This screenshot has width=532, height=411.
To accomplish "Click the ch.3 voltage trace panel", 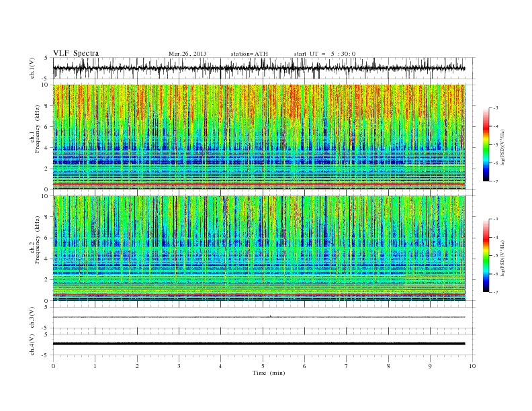I will (x=264, y=318).
